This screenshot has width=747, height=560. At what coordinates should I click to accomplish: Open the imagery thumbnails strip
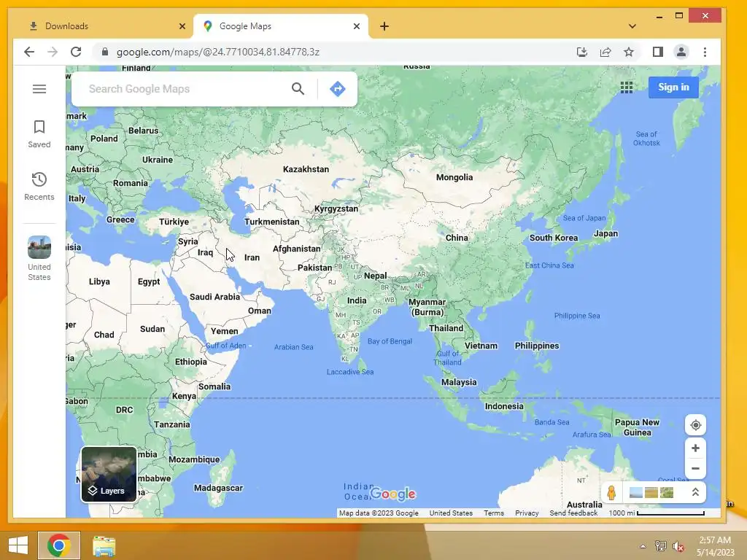651,492
